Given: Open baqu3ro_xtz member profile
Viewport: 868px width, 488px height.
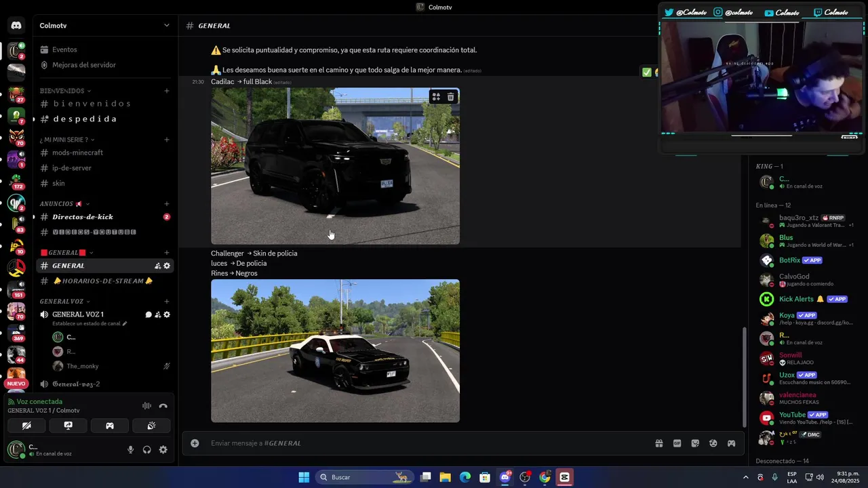Looking at the screenshot, I should click(807, 221).
